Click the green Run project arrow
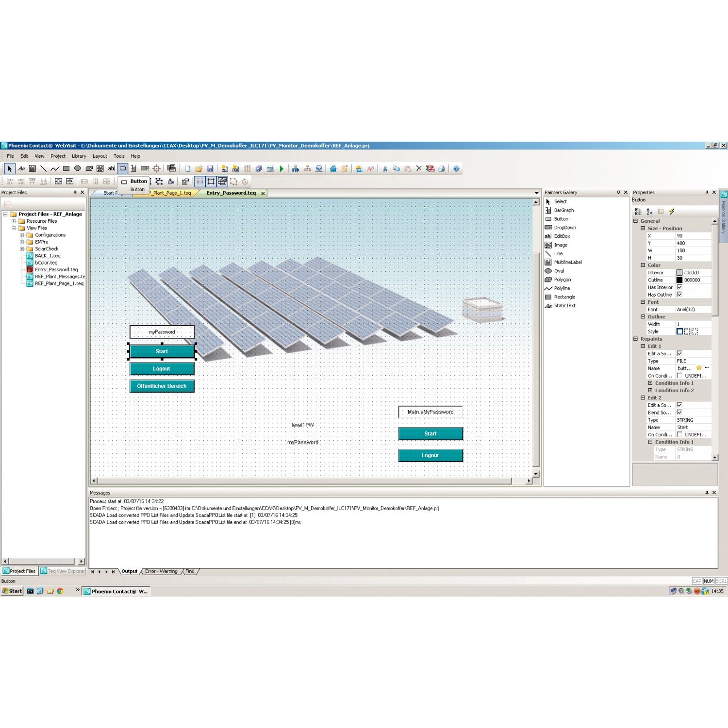This screenshot has height=728, width=728. (x=281, y=169)
